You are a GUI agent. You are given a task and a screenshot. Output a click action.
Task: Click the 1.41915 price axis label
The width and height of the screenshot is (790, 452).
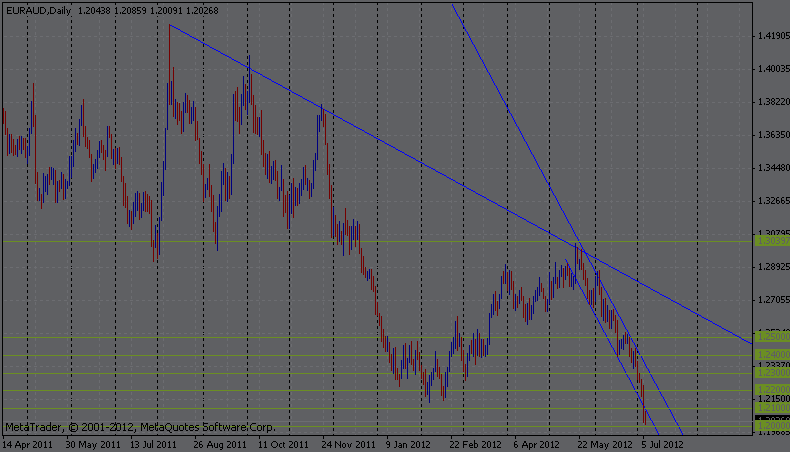[769, 36]
